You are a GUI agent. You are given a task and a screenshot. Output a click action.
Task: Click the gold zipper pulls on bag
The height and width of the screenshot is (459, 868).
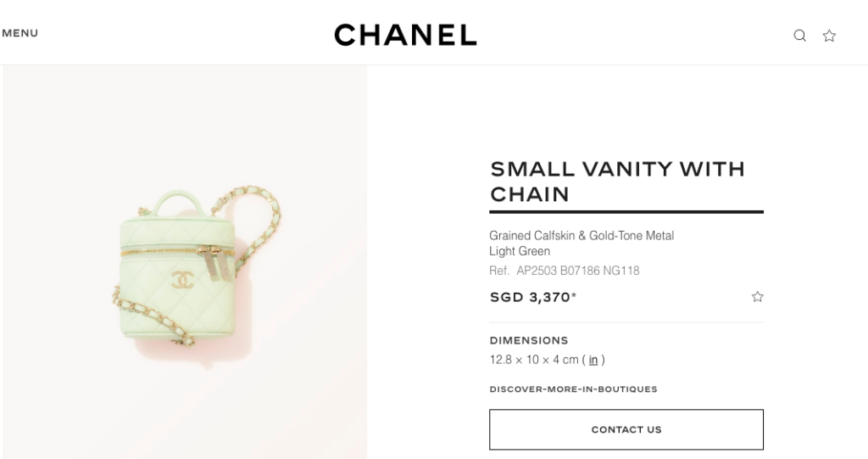click(x=218, y=265)
